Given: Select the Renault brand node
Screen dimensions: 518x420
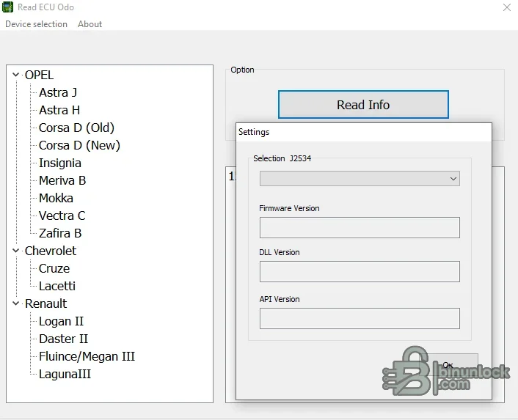Looking at the screenshot, I should 46,303.
